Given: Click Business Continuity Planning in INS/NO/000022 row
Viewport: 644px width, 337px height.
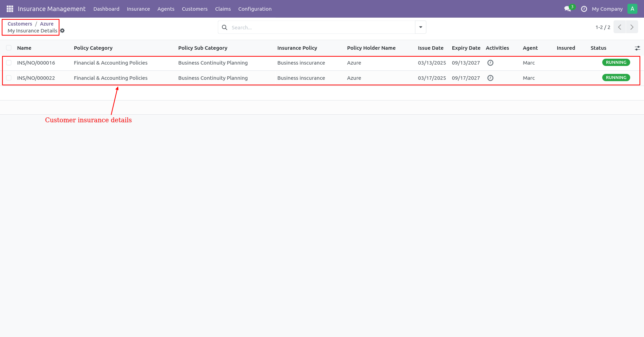Looking at the screenshot, I should tap(213, 78).
